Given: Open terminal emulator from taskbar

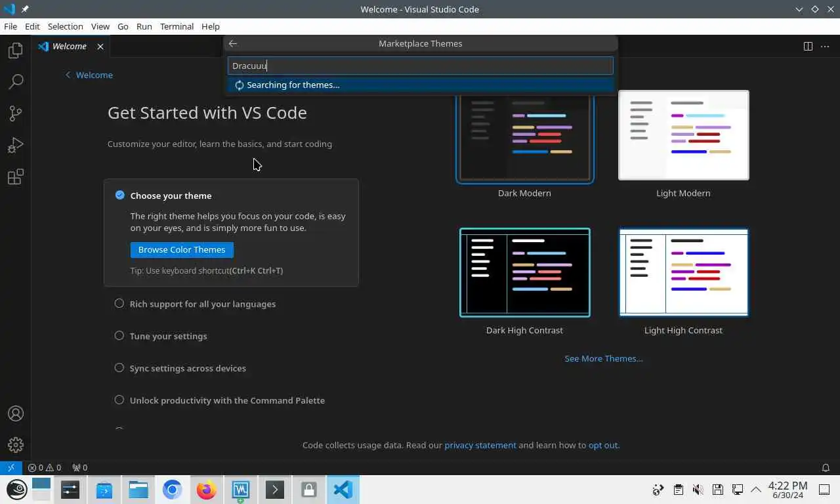Looking at the screenshot, I should 275,490.
